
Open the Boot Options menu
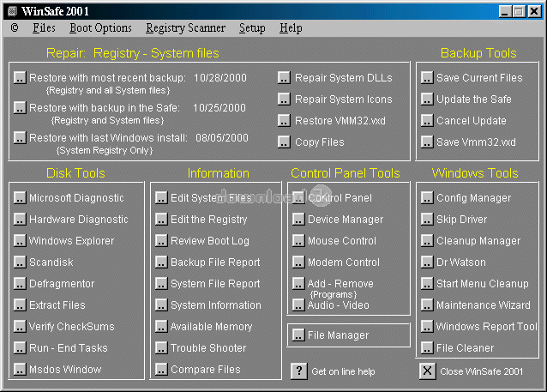tap(100, 28)
